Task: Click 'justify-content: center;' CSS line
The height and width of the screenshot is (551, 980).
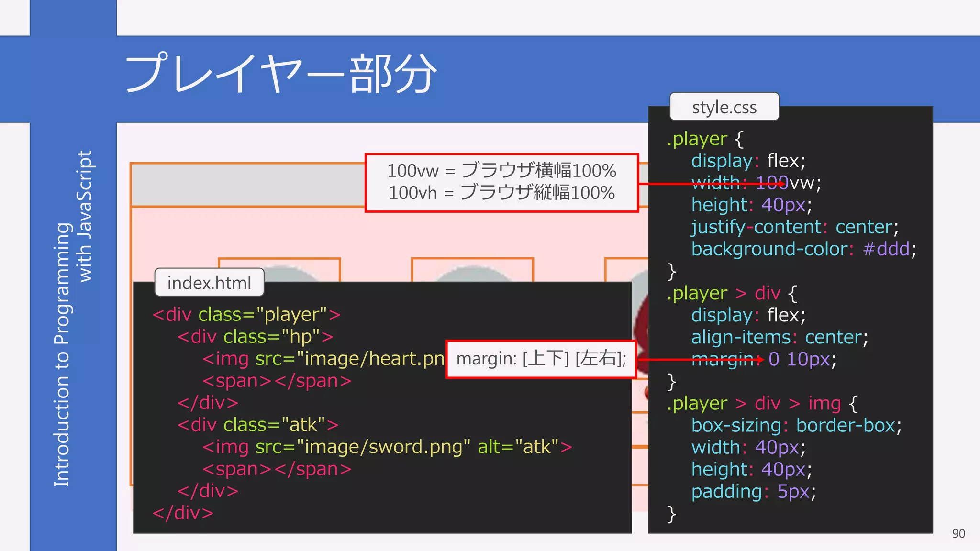Action: 795,227
